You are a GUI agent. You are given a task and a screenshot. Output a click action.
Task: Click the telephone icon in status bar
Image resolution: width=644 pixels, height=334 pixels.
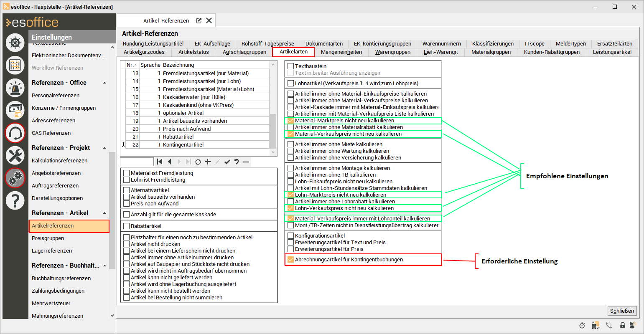pos(609,326)
